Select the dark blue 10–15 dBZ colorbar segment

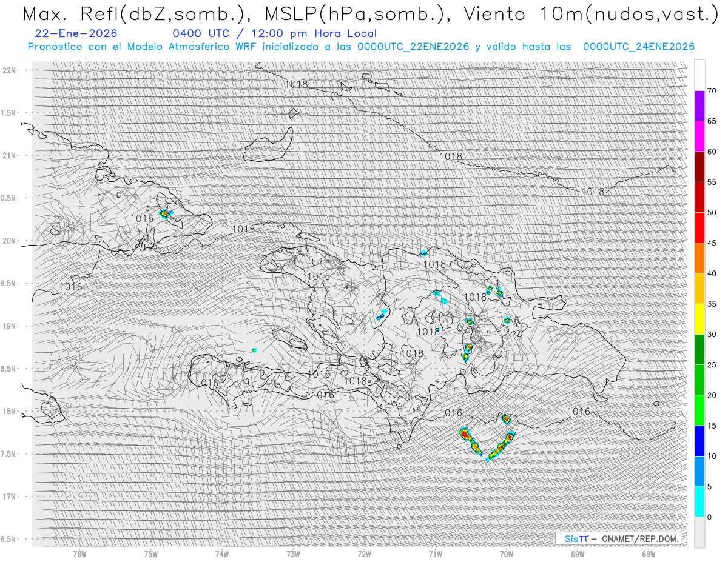point(699,441)
